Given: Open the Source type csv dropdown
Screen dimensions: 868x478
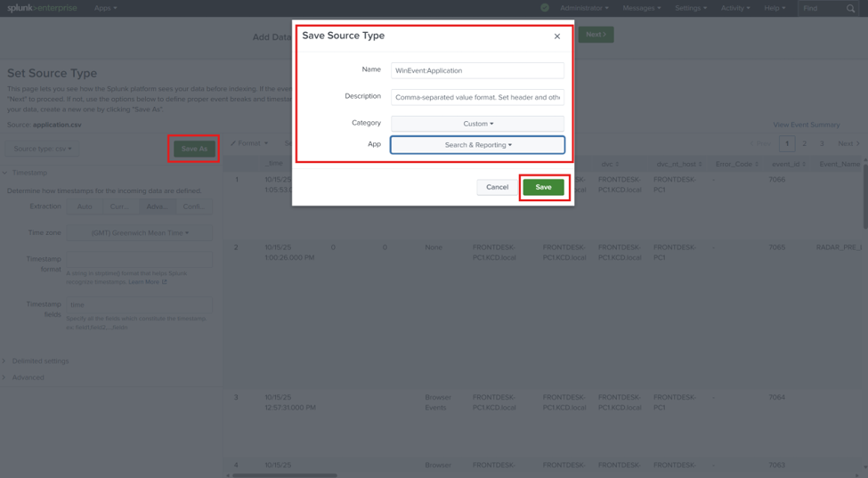Looking at the screenshot, I should (42, 149).
